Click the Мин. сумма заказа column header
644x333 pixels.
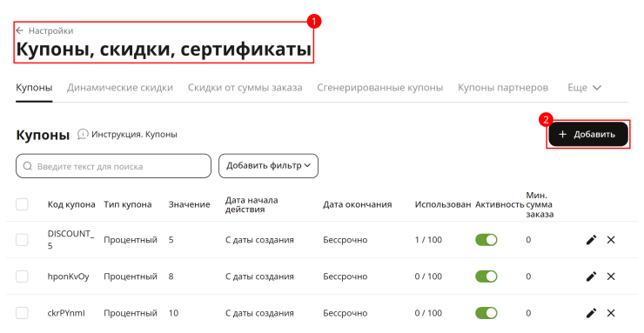point(540,204)
